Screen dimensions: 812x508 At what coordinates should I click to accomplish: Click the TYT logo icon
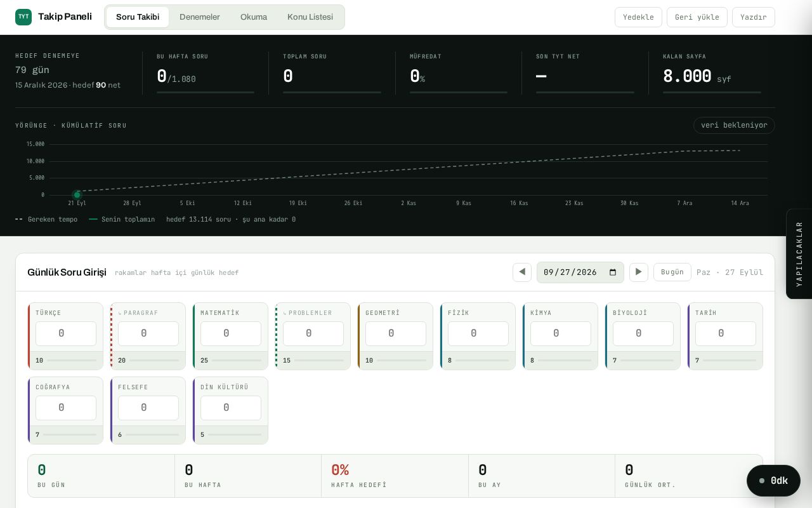(x=23, y=17)
